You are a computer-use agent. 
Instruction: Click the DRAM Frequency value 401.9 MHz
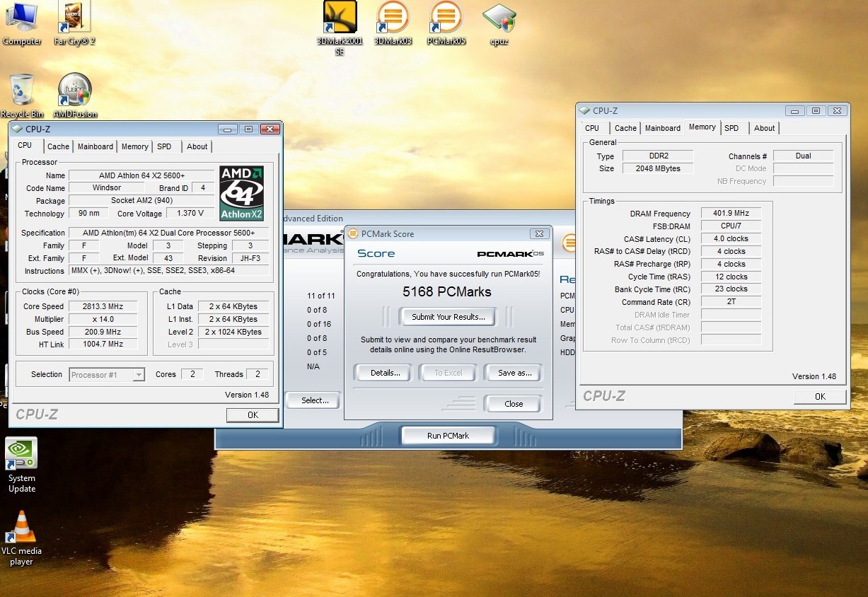point(731,213)
